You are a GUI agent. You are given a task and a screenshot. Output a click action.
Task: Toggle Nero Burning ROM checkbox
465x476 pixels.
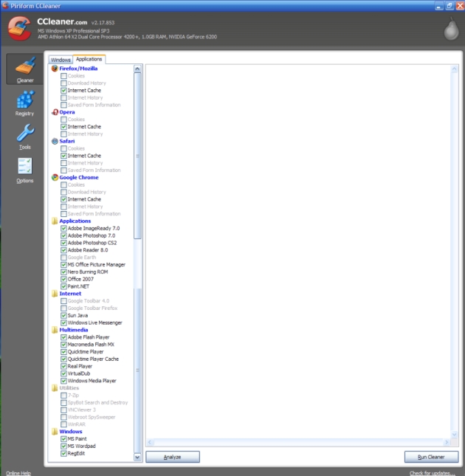(63, 272)
